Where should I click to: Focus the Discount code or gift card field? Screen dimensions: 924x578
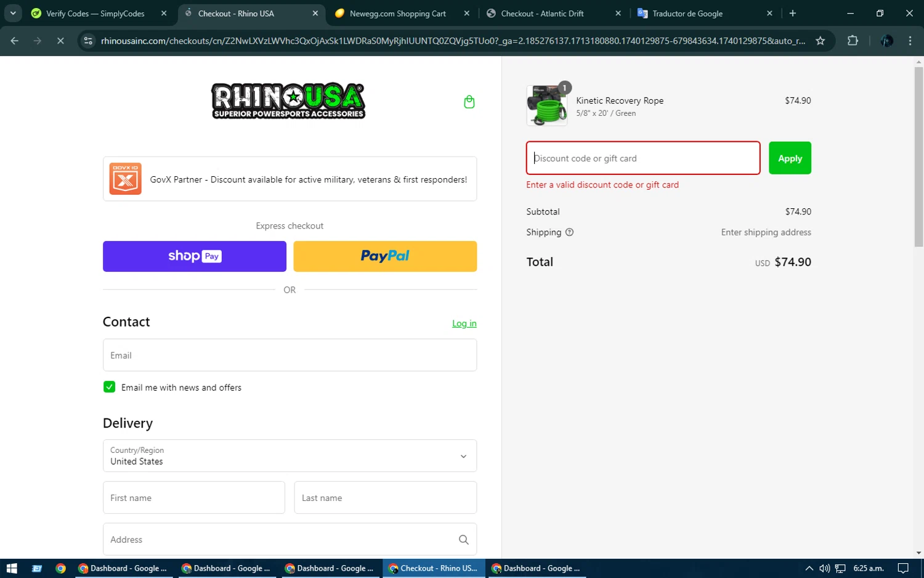coord(643,158)
